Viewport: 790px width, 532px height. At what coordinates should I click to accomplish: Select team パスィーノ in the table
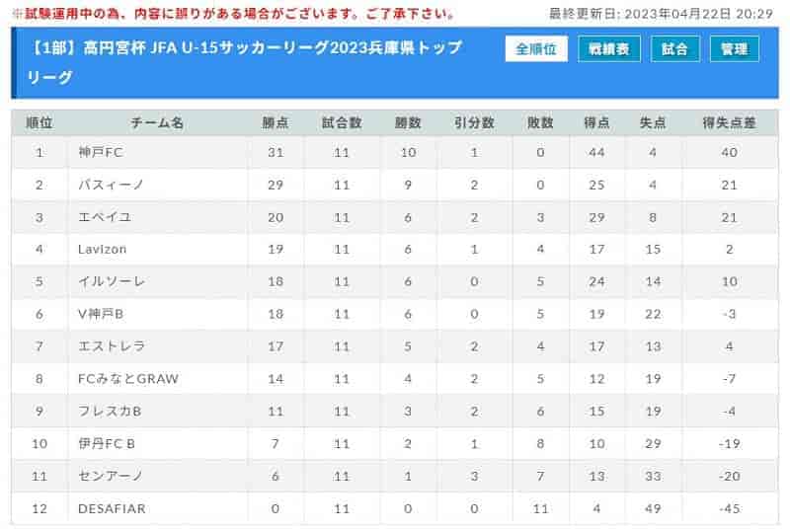[x=111, y=185]
